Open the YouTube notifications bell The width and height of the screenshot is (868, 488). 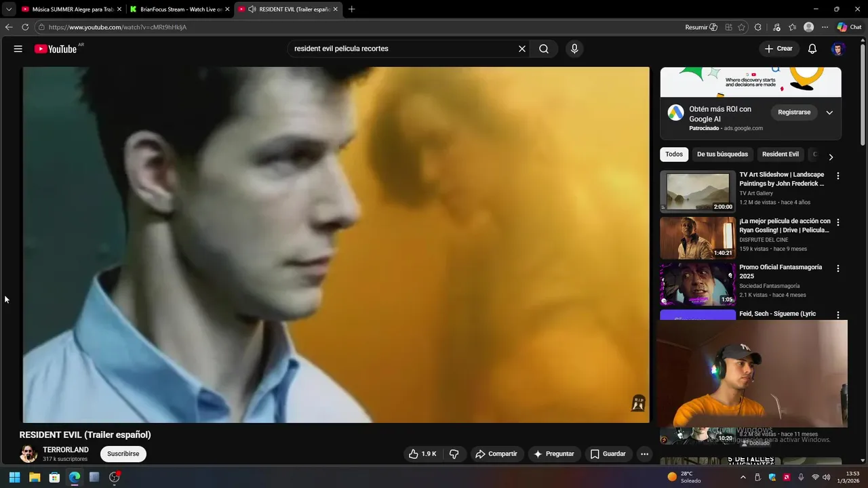pyautogui.click(x=812, y=49)
